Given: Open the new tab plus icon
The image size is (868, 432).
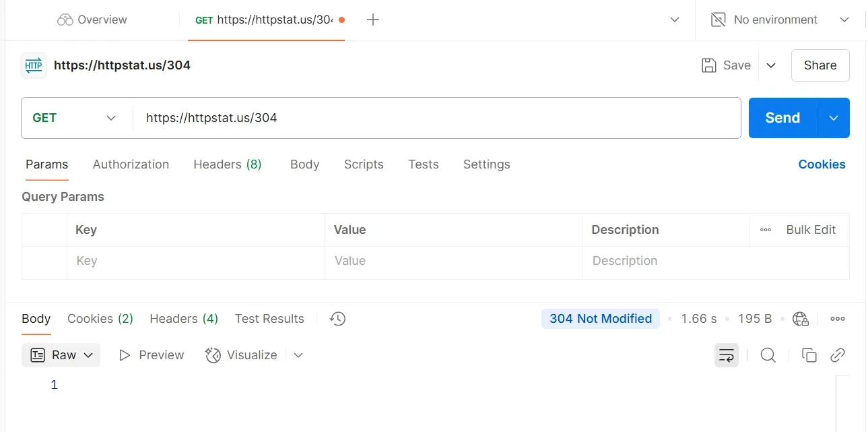Looking at the screenshot, I should click(373, 20).
